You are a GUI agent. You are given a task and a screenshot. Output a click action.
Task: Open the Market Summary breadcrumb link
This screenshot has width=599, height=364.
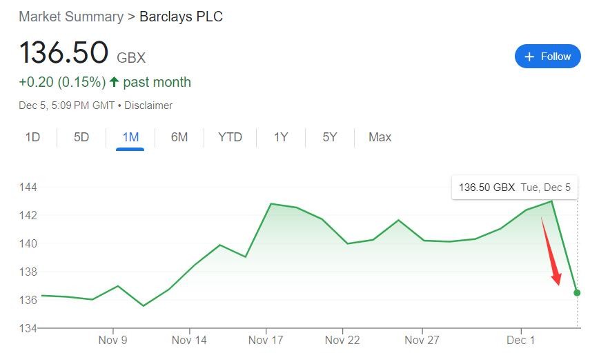pyautogui.click(x=71, y=17)
